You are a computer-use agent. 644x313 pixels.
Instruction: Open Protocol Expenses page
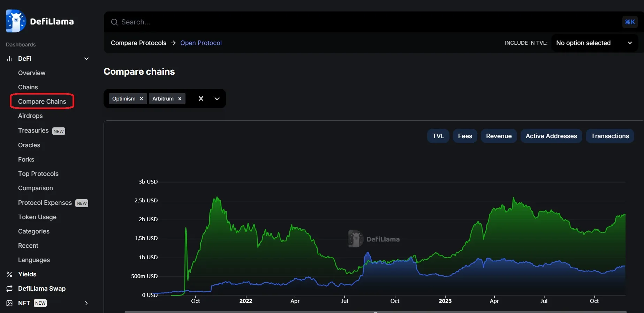click(x=45, y=203)
